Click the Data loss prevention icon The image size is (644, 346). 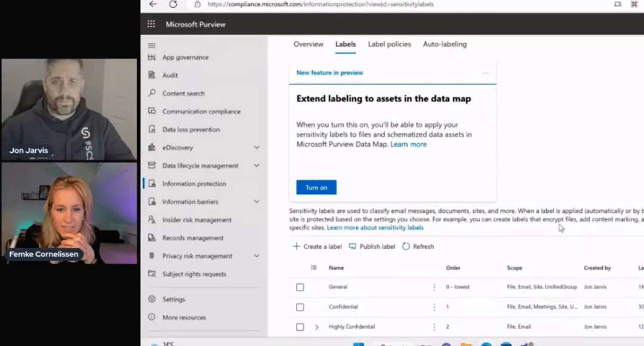pyautogui.click(x=152, y=129)
